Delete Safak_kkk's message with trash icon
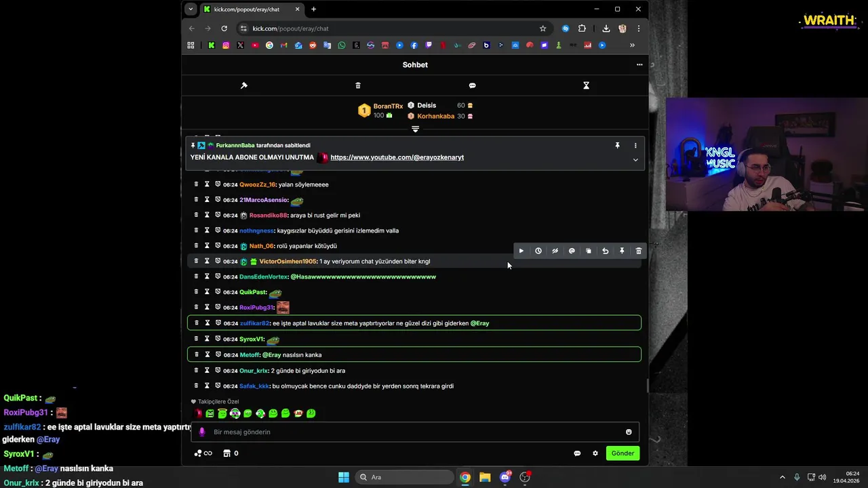The height and width of the screenshot is (488, 868). point(197,386)
